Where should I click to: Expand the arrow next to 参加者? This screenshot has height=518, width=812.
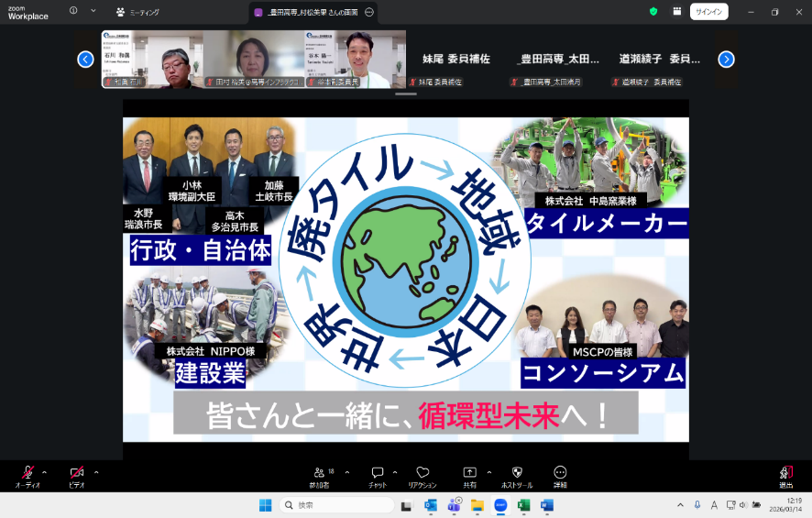(x=346, y=472)
